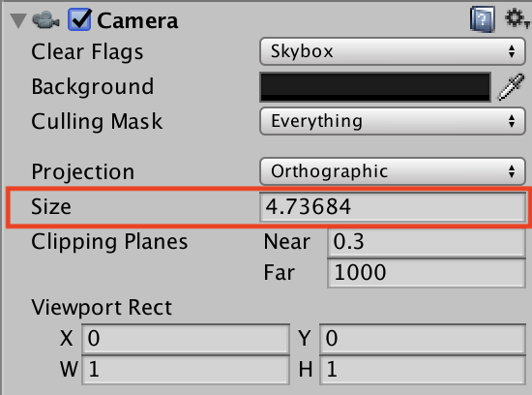Click the Culling Mask label
The height and width of the screenshot is (395, 532).
97,122
